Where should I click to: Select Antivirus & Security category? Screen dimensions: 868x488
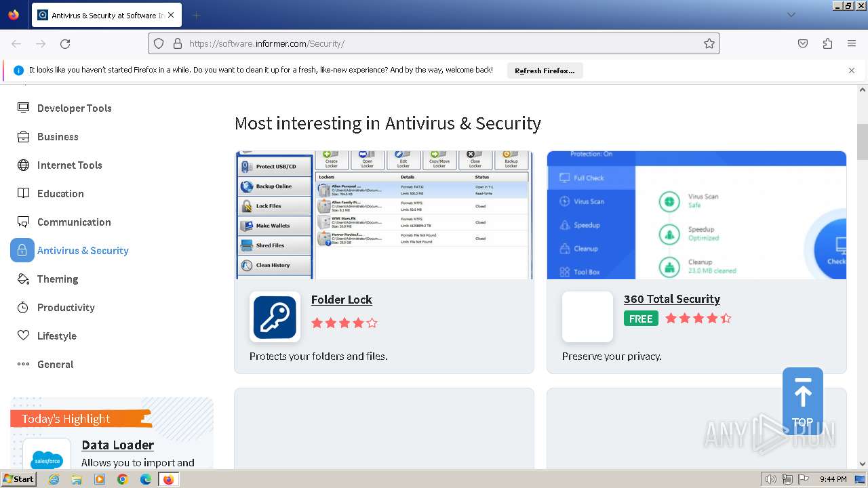pos(83,250)
